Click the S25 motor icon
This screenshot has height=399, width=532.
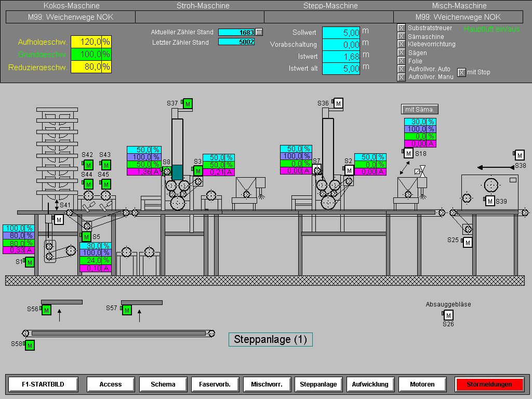tap(468, 242)
